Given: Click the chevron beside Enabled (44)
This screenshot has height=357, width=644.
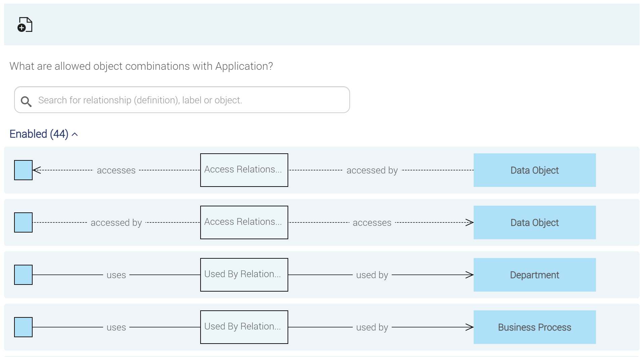Looking at the screenshot, I should pos(75,135).
